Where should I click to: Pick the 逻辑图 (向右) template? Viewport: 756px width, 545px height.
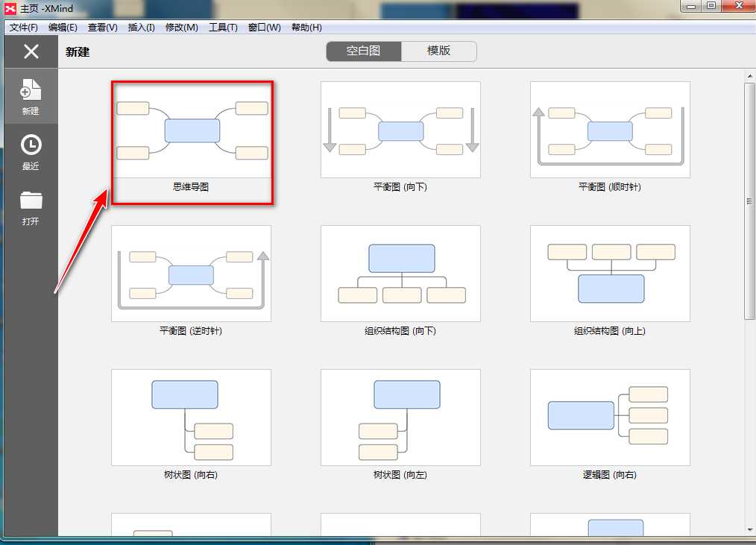(x=610, y=418)
